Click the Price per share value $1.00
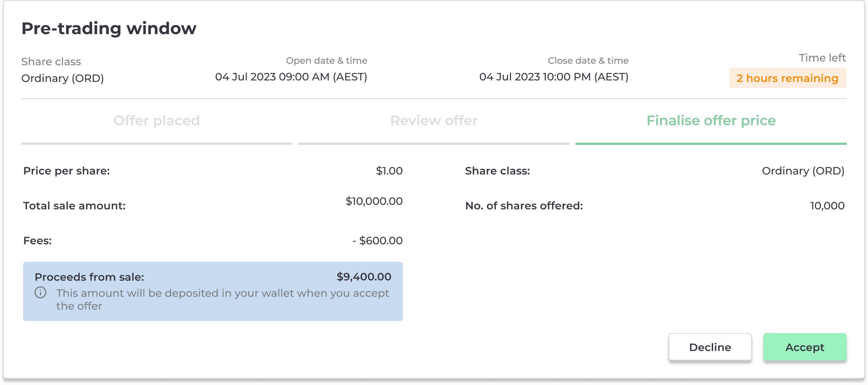The height and width of the screenshot is (385, 868). [389, 171]
